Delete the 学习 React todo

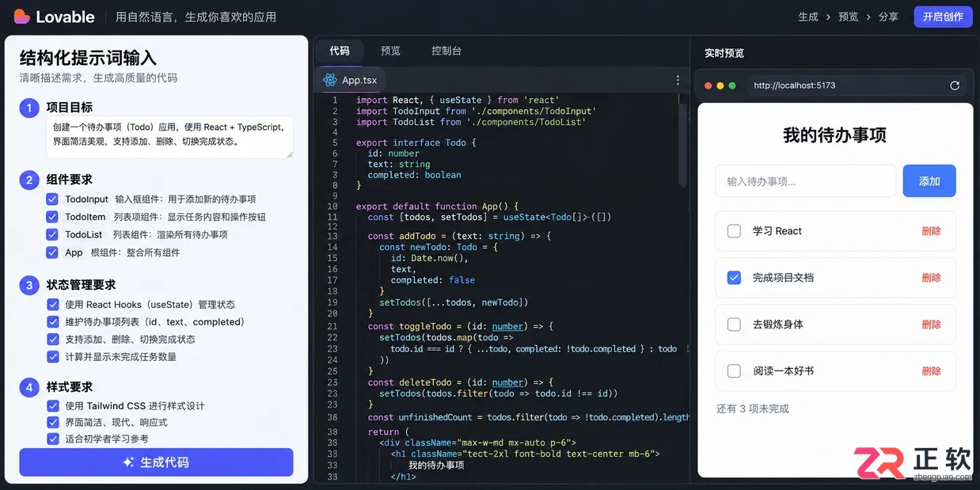(931, 231)
